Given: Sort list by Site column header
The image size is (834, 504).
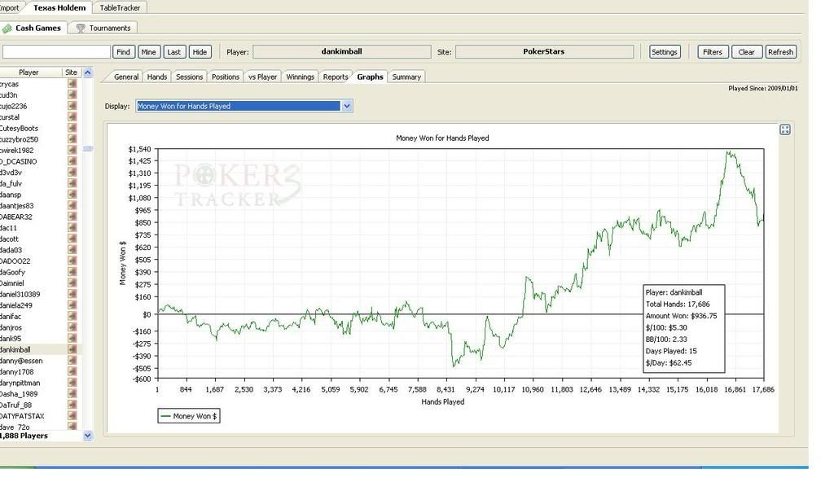Looking at the screenshot, I should point(72,72).
